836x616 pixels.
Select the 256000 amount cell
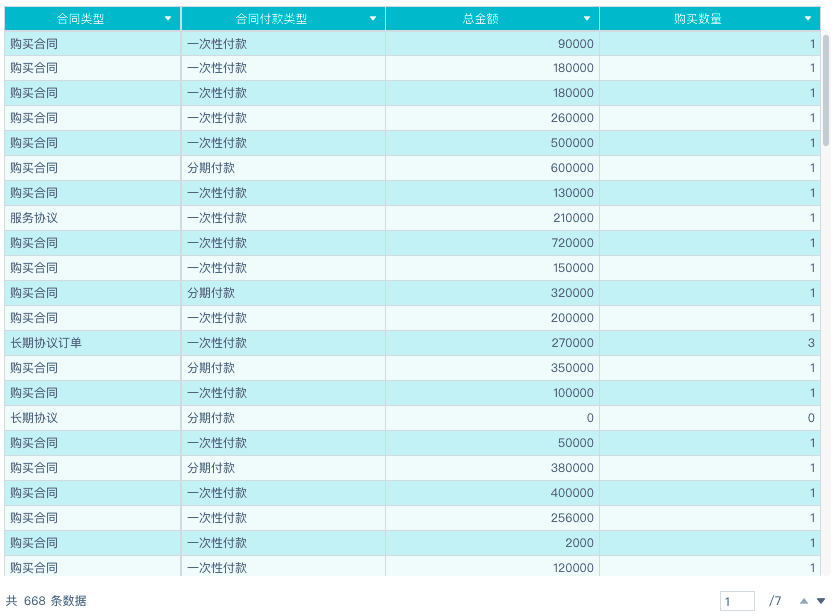(x=573, y=518)
